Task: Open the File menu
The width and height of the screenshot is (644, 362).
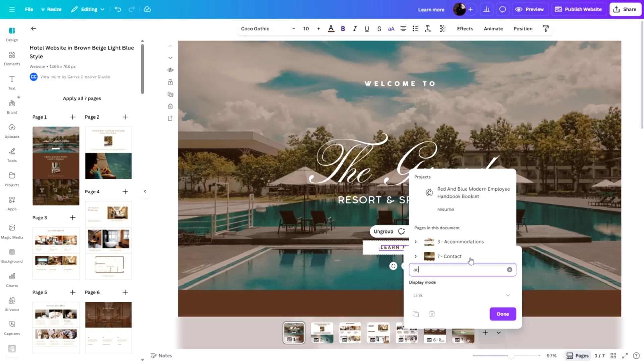Action: tap(29, 9)
